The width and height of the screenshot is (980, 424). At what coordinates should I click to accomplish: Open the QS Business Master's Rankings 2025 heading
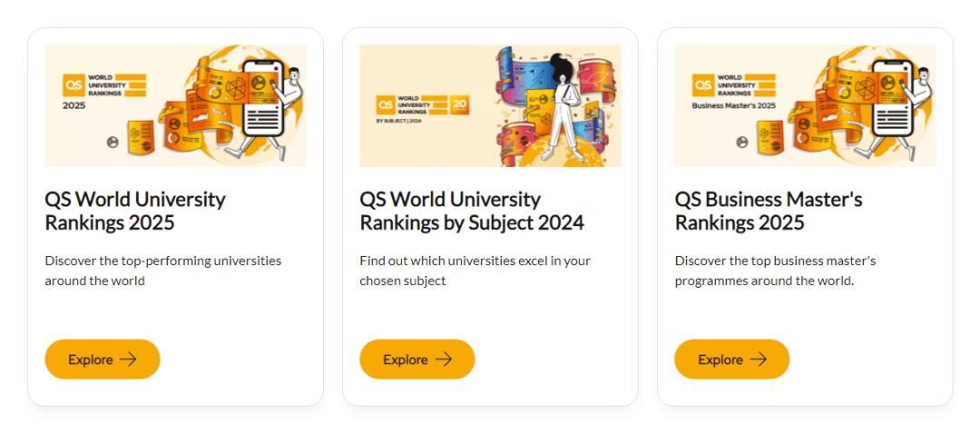tap(769, 211)
